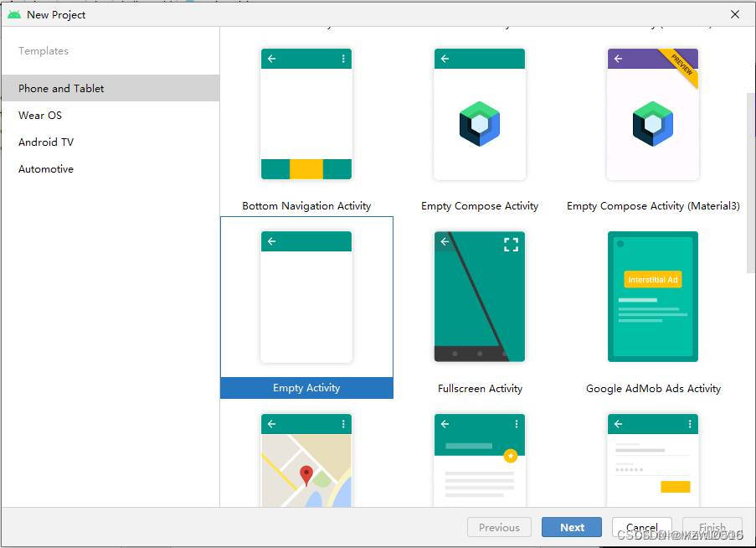
Task: Select the Empty Compose Activity template thumbnail
Action: coord(479,114)
